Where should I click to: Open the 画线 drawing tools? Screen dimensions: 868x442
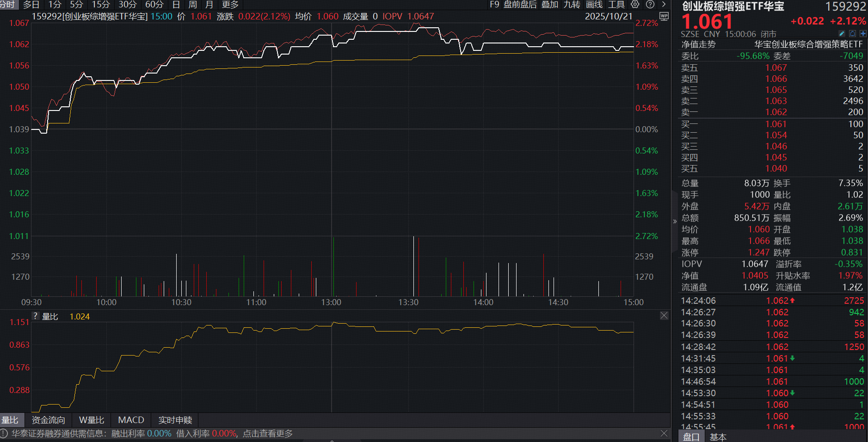[593, 5]
